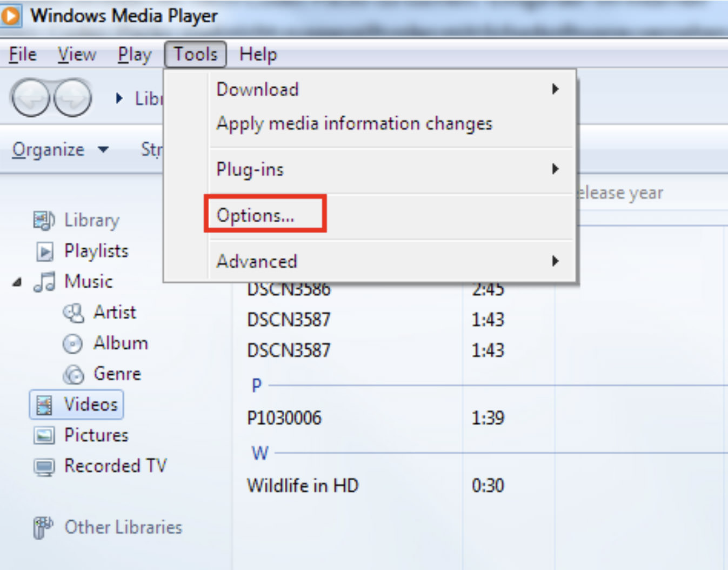Click the Recorded TV icon
728x570 pixels.
(44, 467)
